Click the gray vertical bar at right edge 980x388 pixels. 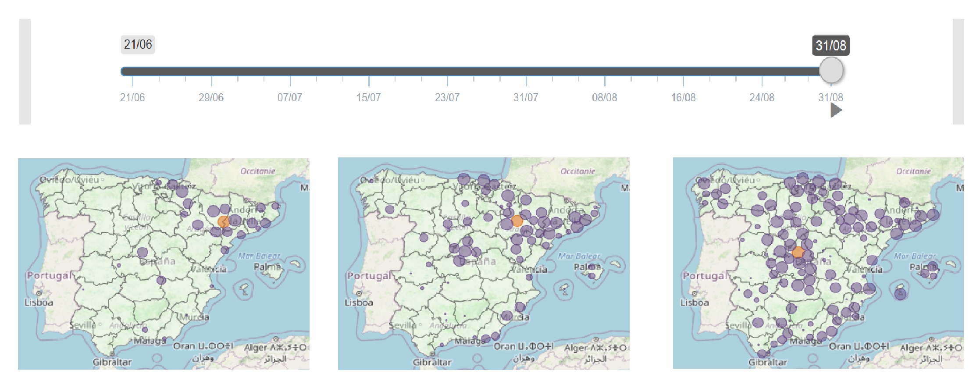[x=958, y=71]
